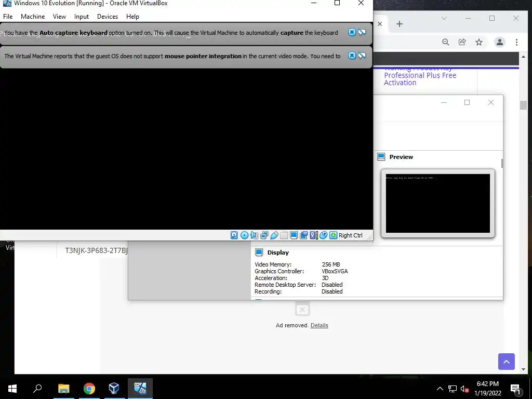Click the audio status icon in VM status bar
The image size is (532, 399).
click(x=254, y=235)
